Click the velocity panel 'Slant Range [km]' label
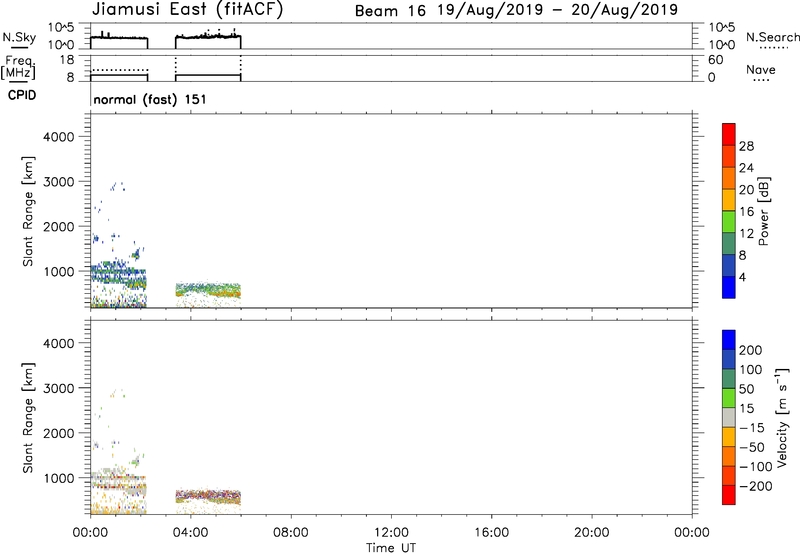 point(28,418)
